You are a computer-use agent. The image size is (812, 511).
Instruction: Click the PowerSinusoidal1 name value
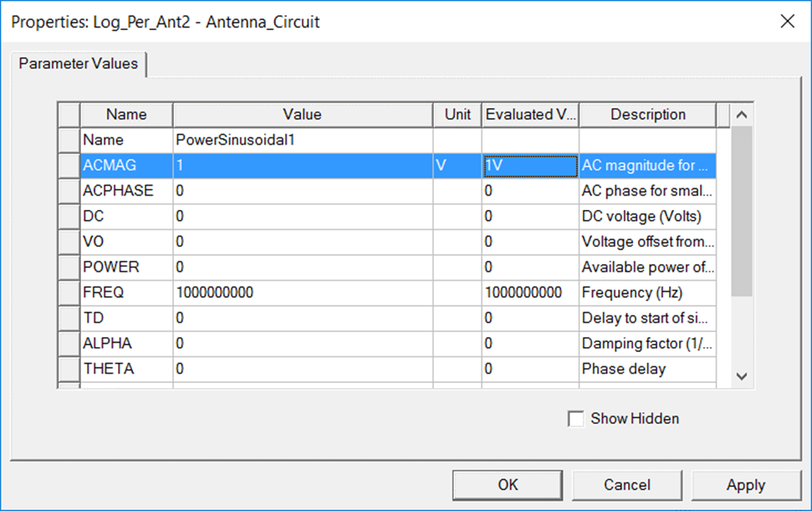click(x=301, y=140)
